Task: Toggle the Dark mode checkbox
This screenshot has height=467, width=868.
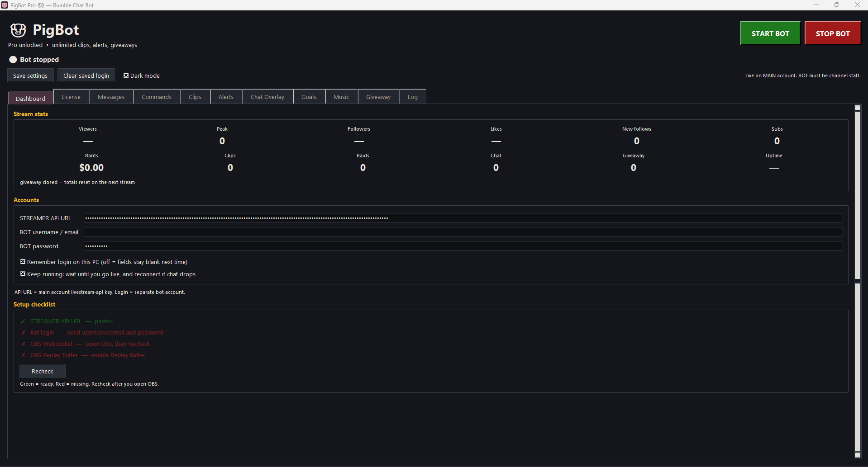Action: click(x=126, y=75)
